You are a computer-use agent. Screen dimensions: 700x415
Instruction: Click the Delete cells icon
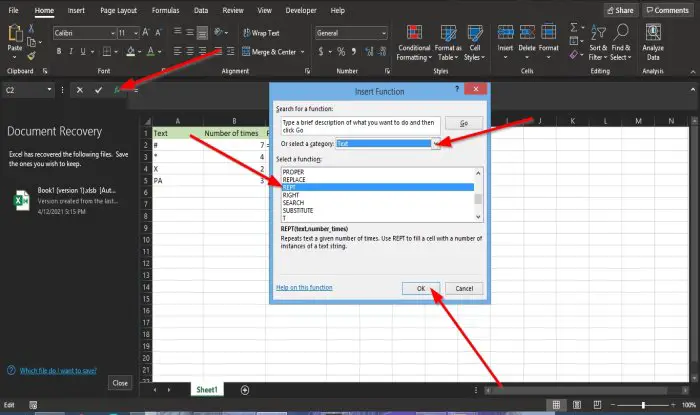[x=527, y=33]
